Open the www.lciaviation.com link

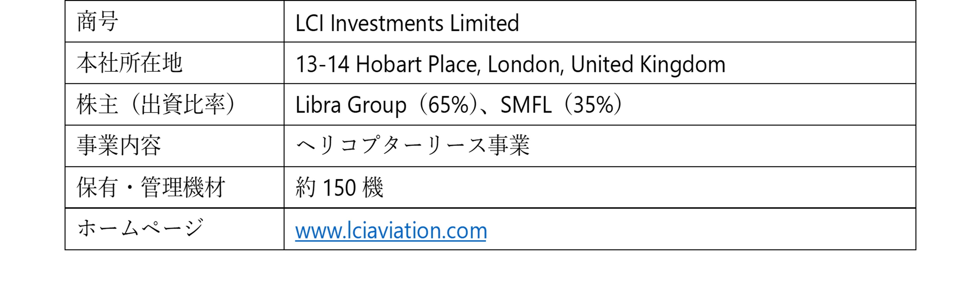[x=391, y=231]
